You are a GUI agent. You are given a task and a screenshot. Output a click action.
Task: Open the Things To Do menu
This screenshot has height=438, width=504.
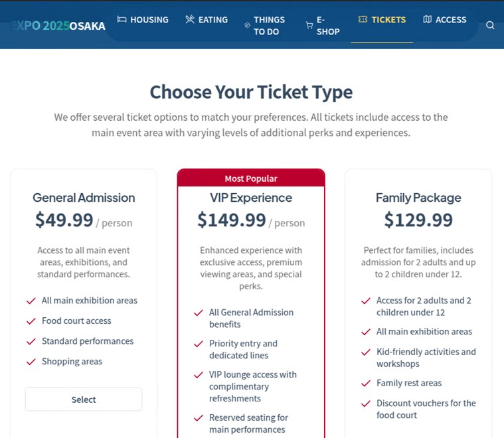click(x=269, y=25)
